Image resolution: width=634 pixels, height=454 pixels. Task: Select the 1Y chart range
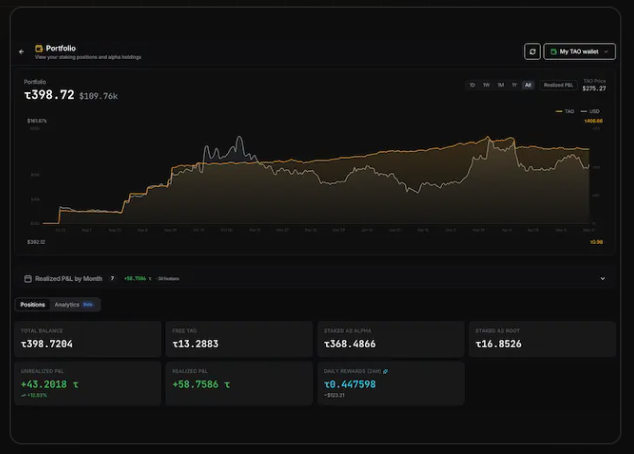(514, 85)
